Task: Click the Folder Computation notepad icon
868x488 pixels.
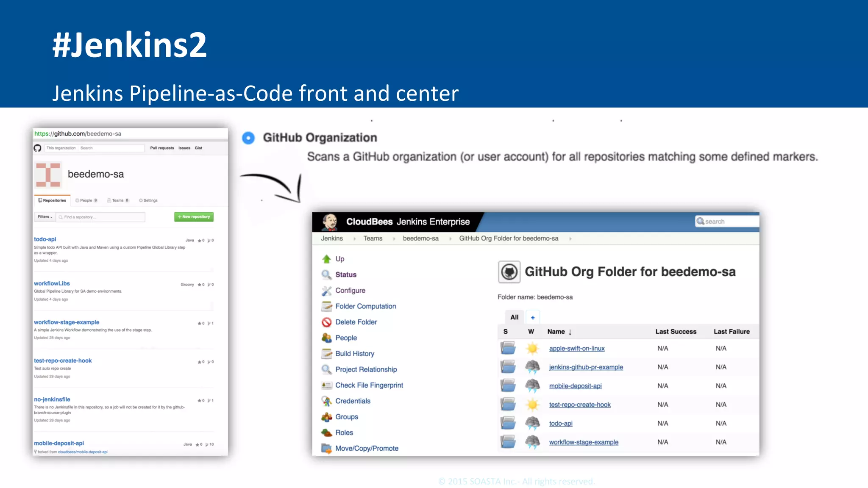Action: (x=326, y=306)
